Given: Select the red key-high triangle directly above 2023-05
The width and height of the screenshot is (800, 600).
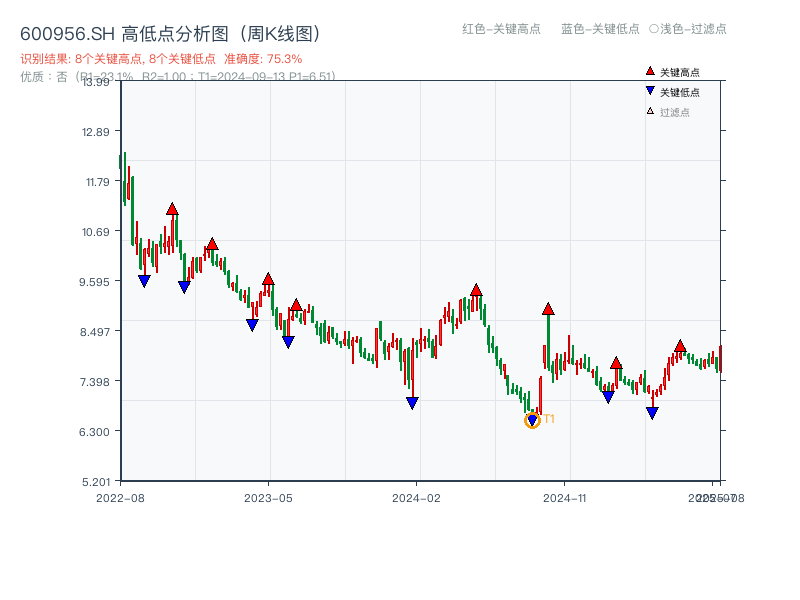Looking at the screenshot, I should click(x=268, y=279).
